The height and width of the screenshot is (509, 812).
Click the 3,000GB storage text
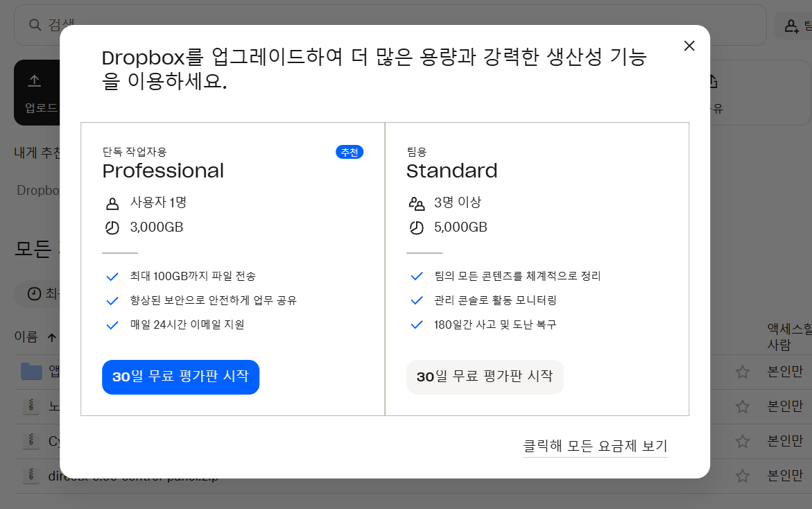point(157,227)
